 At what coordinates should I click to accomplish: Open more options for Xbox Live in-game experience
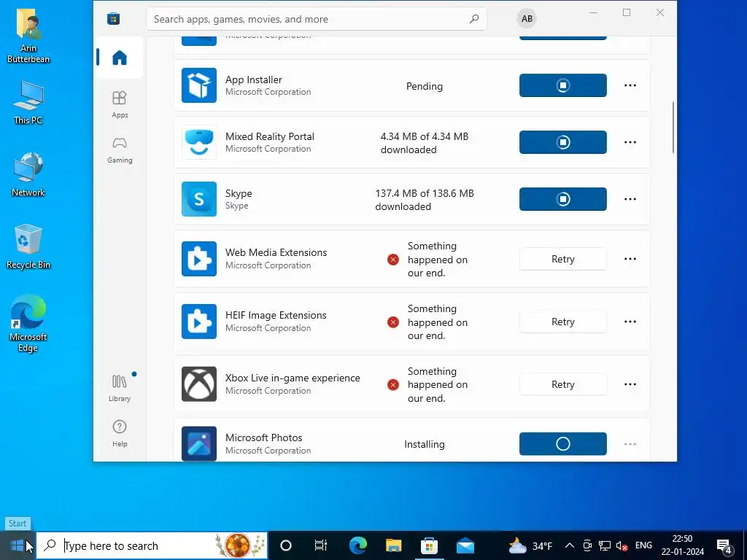[630, 384]
